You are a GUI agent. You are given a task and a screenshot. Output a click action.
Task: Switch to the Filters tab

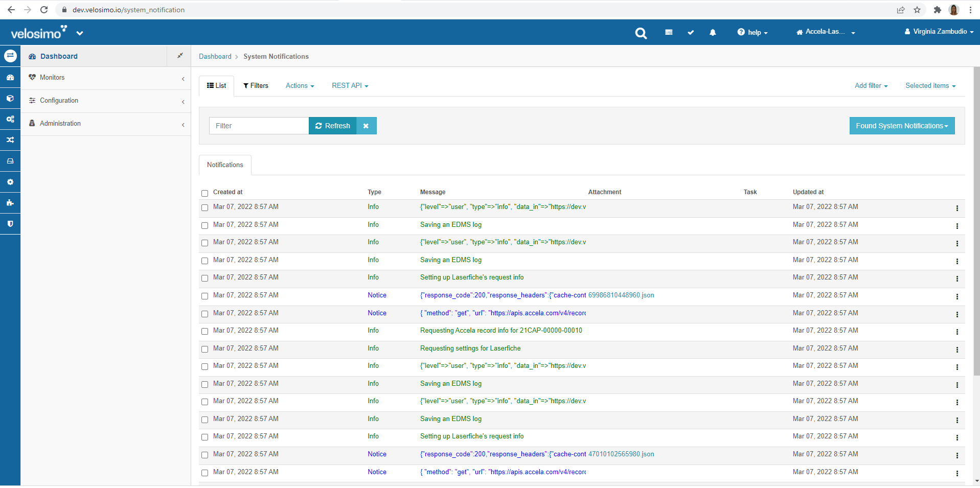click(x=256, y=86)
